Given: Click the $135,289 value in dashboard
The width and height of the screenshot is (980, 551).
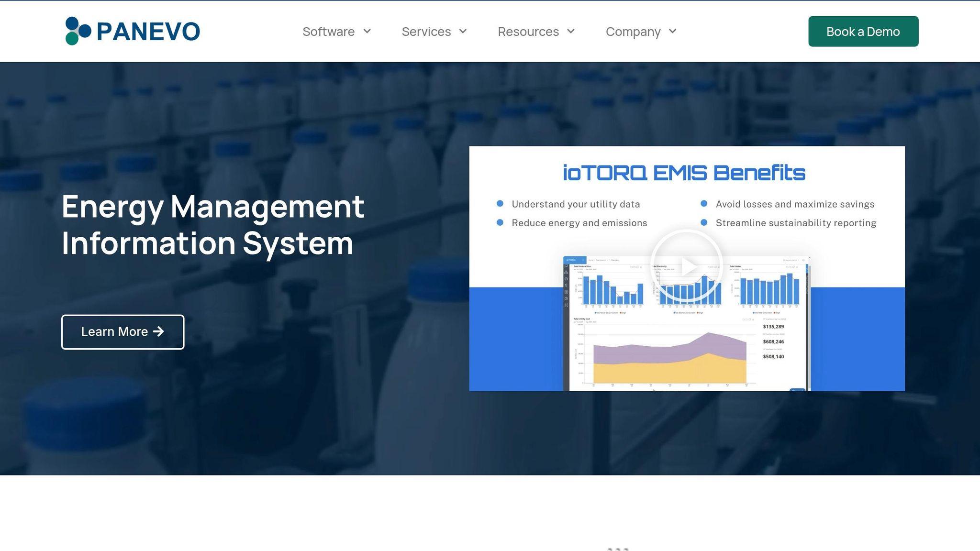Looking at the screenshot, I should (x=773, y=327).
